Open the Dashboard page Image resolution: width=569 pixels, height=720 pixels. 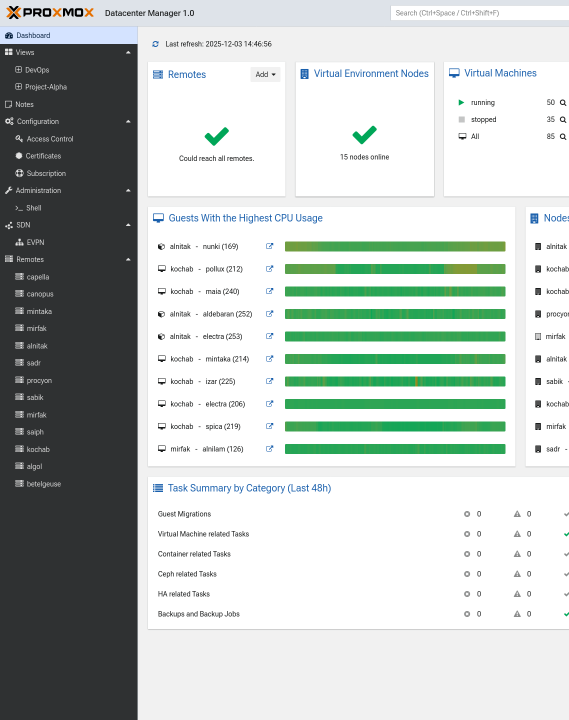[69, 35]
